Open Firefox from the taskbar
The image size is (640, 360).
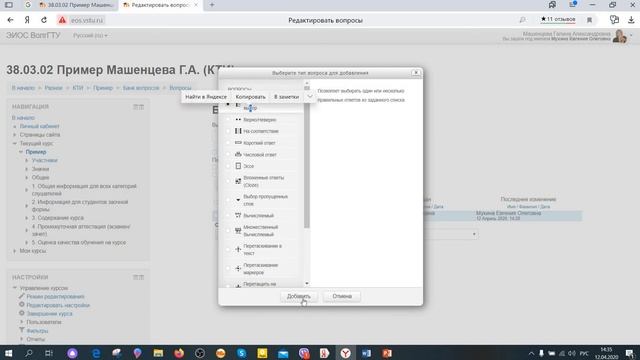click(179, 353)
